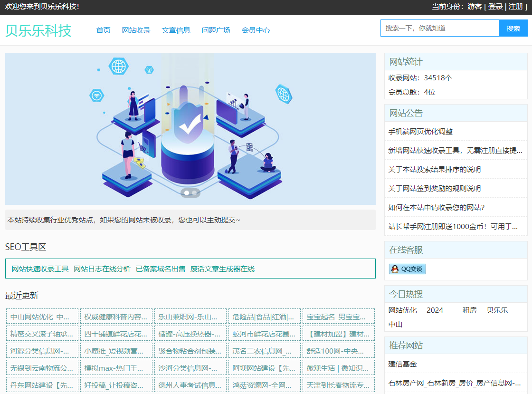Open 关于本站搜索结果排序的说明
This screenshot has width=532, height=394.
pyautogui.click(x=434, y=169)
